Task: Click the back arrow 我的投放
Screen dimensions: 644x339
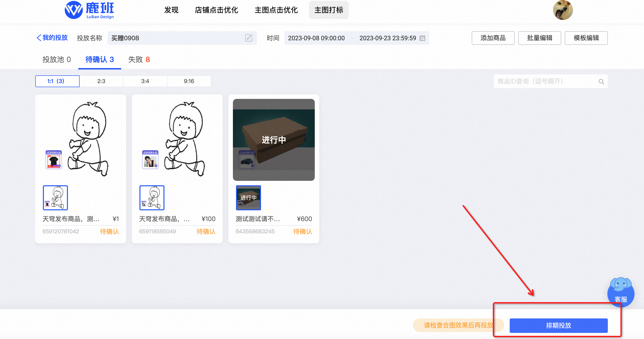Action: coord(52,38)
